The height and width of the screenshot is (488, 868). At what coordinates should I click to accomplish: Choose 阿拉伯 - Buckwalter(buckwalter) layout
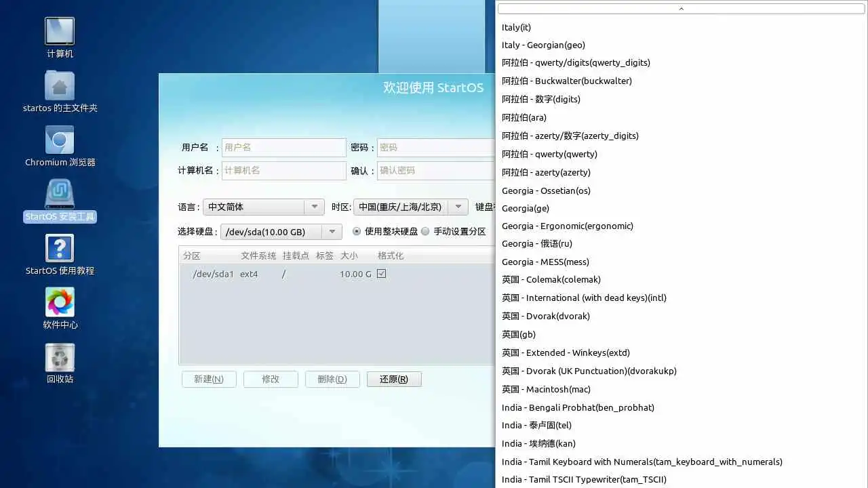682,81
